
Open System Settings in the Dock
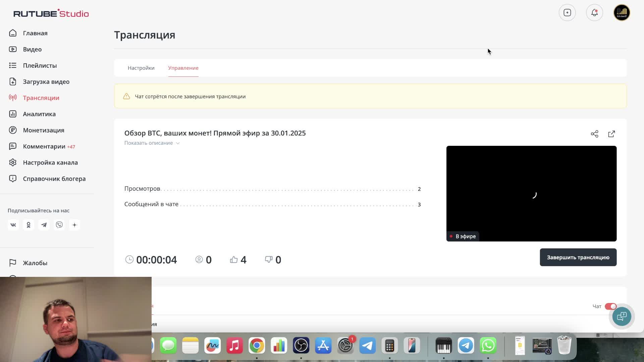pos(345,346)
